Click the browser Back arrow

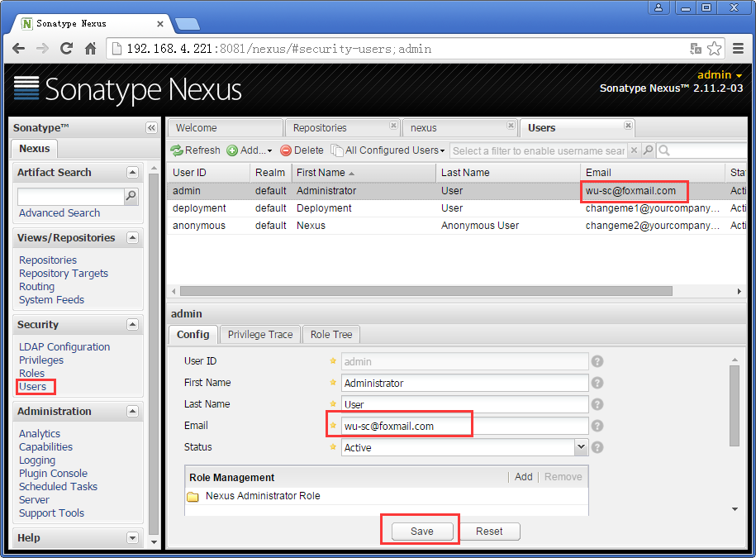19,48
